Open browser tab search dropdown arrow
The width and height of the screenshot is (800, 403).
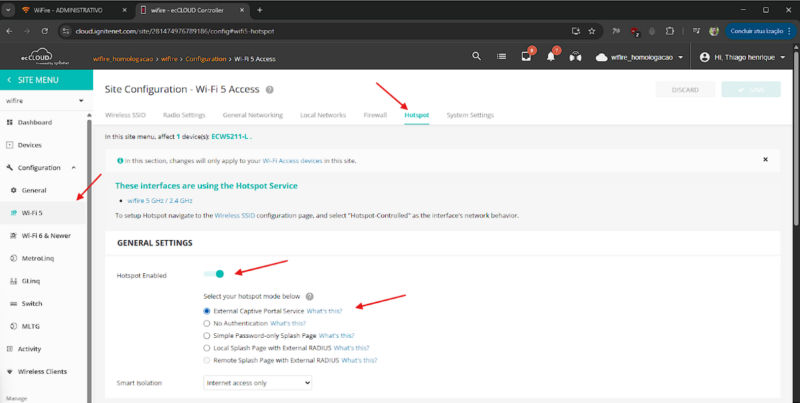[x=9, y=10]
